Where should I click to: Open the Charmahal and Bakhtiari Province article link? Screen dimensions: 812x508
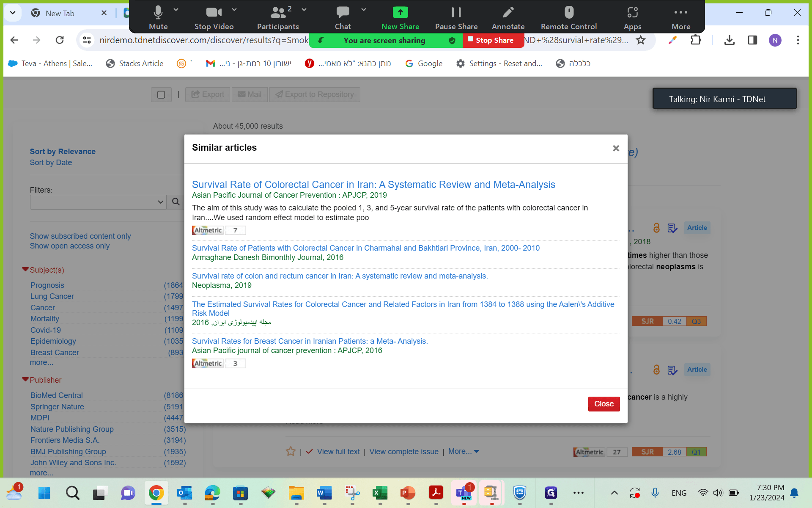(x=366, y=248)
